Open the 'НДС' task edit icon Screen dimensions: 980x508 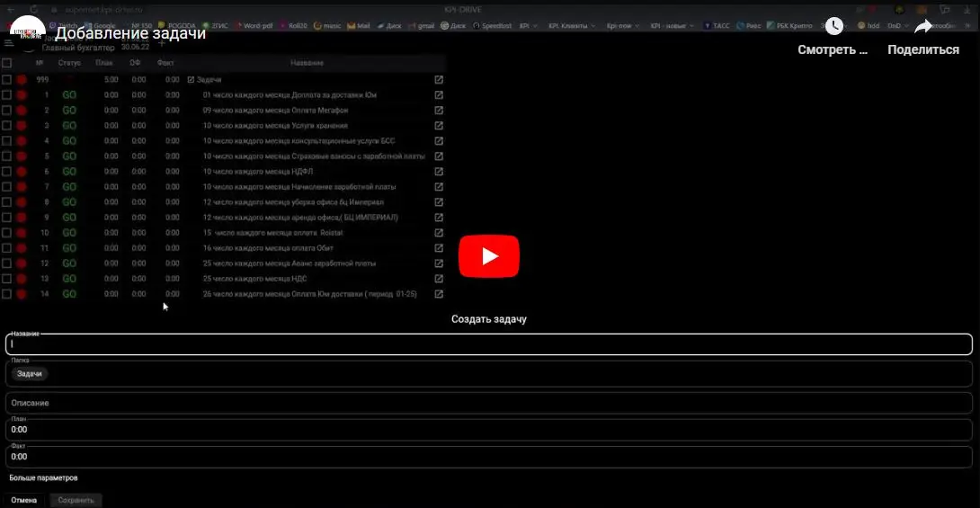439,279
